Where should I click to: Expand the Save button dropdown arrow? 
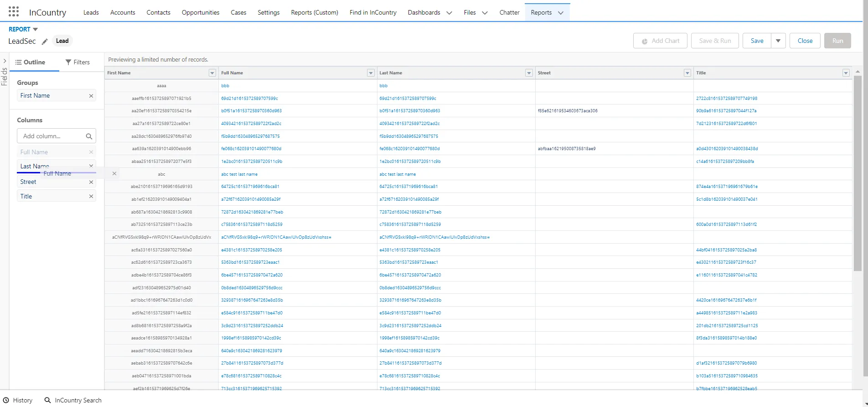(x=778, y=41)
